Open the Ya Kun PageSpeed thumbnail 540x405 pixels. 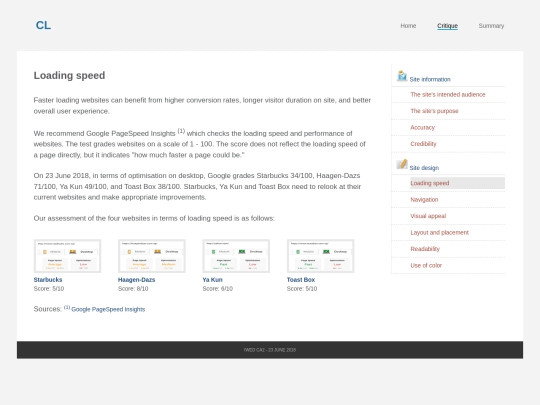(236, 256)
